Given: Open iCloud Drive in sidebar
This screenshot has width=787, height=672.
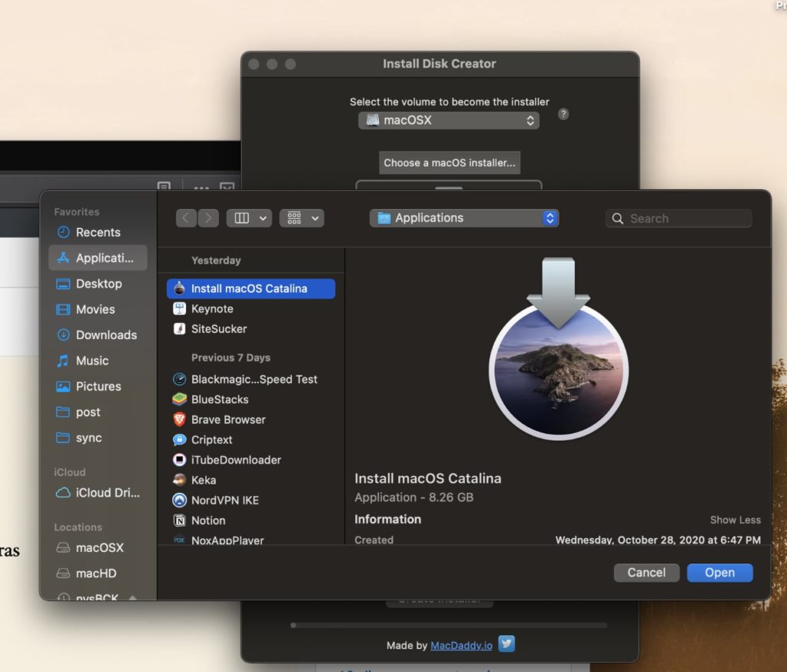Looking at the screenshot, I should (98, 492).
